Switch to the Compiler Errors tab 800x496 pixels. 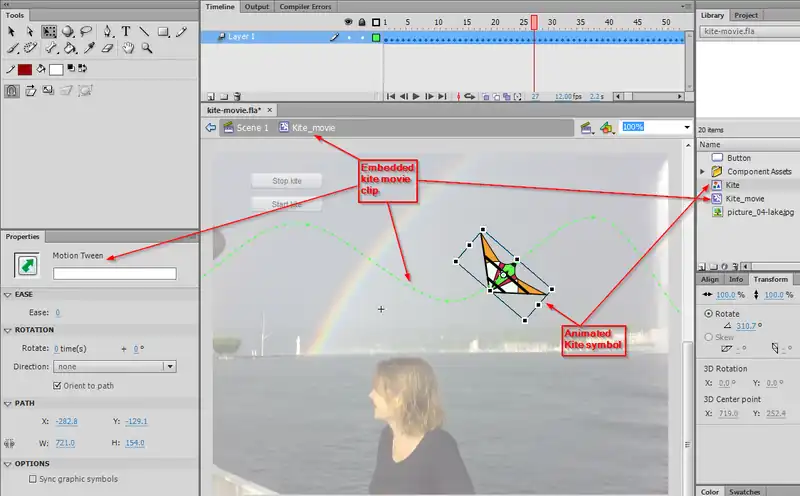click(305, 6)
